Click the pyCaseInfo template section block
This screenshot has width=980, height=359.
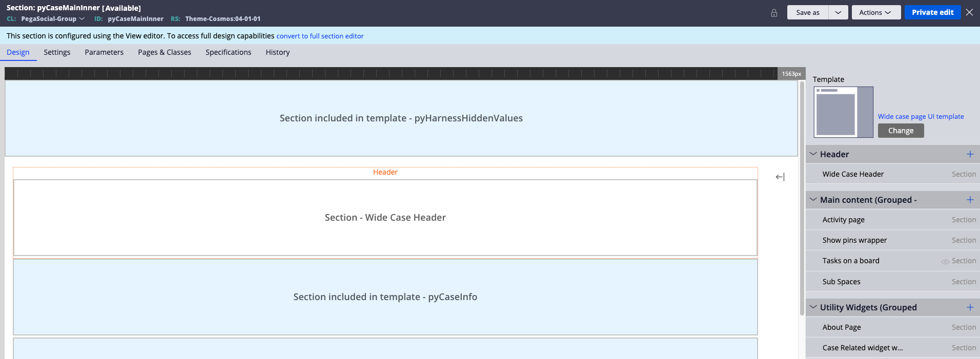coord(385,297)
